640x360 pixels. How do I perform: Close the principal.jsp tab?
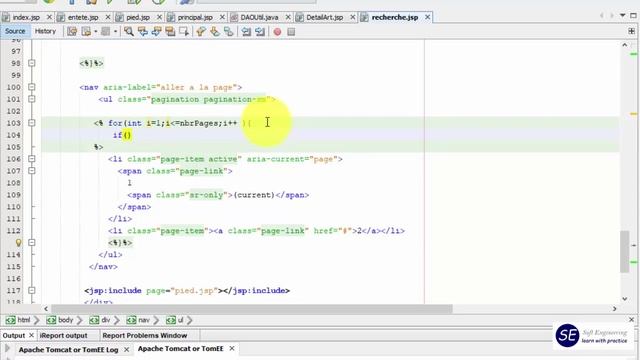[222, 17]
